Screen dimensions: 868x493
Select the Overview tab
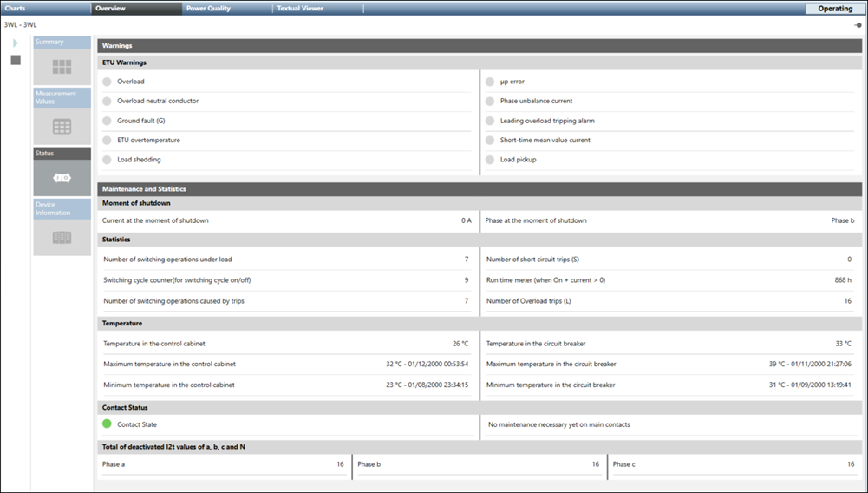(111, 9)
